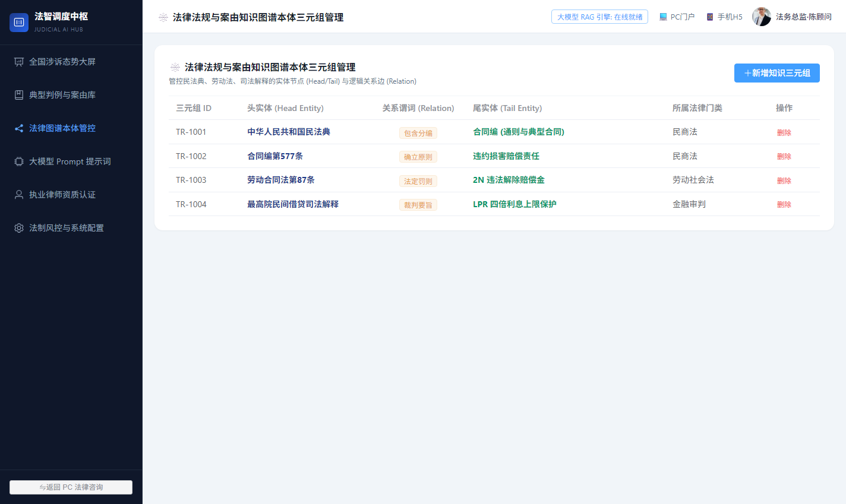This screenshot has height=504, width=846.
Task: Select 法律图谱本体管控 menu item
Action: point(71,128)
